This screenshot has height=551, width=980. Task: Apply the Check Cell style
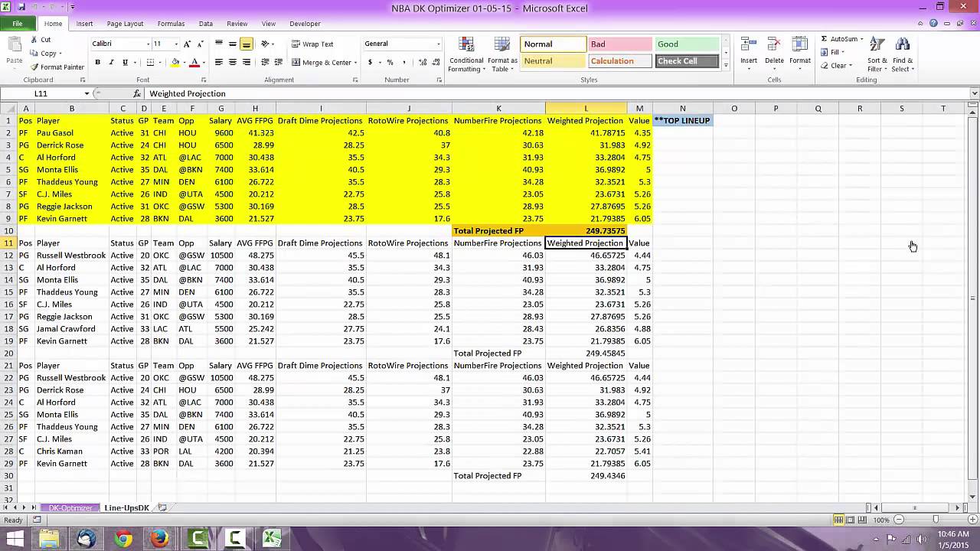[x=687, y=61]
